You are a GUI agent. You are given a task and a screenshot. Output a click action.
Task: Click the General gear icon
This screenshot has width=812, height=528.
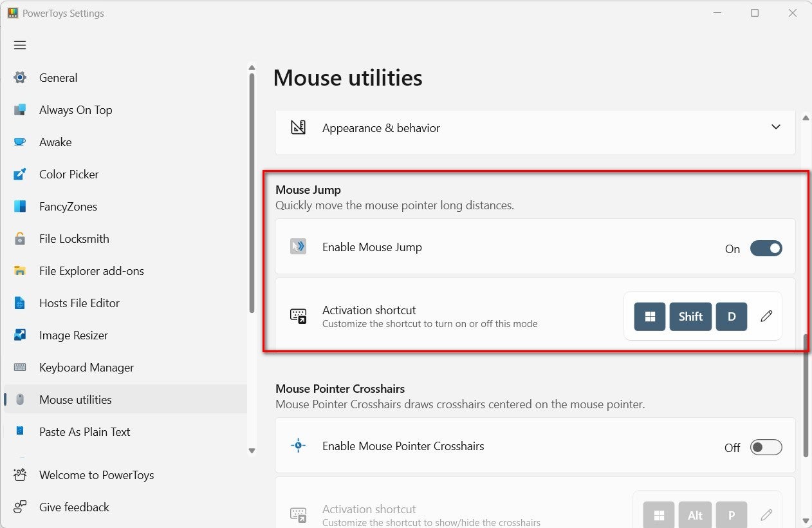tap(20, 77)
